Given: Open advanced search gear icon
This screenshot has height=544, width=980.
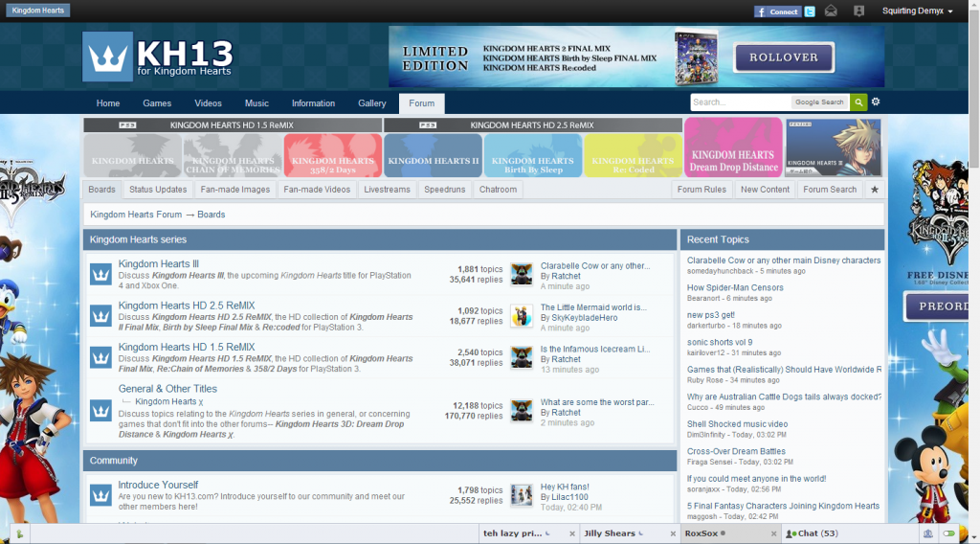Looking at the screenshot, I should point(876,102).
